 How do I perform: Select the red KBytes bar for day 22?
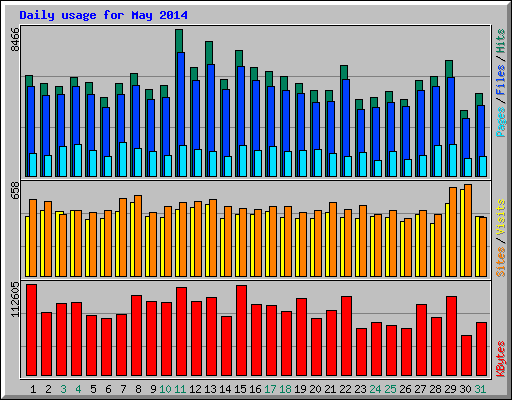pyautogui.click(x=346, y=336)
